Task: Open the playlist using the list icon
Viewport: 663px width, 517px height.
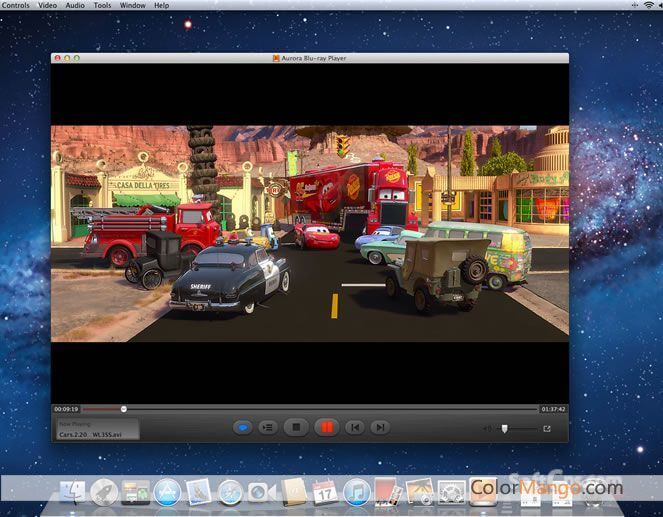Action: pyautogui.click(x=267, y=427)
